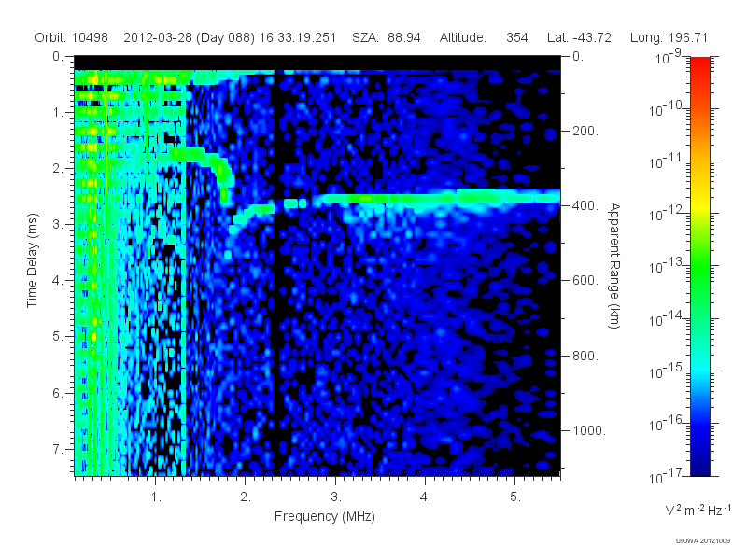
Task: Click the '1000.' apparent range tick label
Action: pos(589,430)
